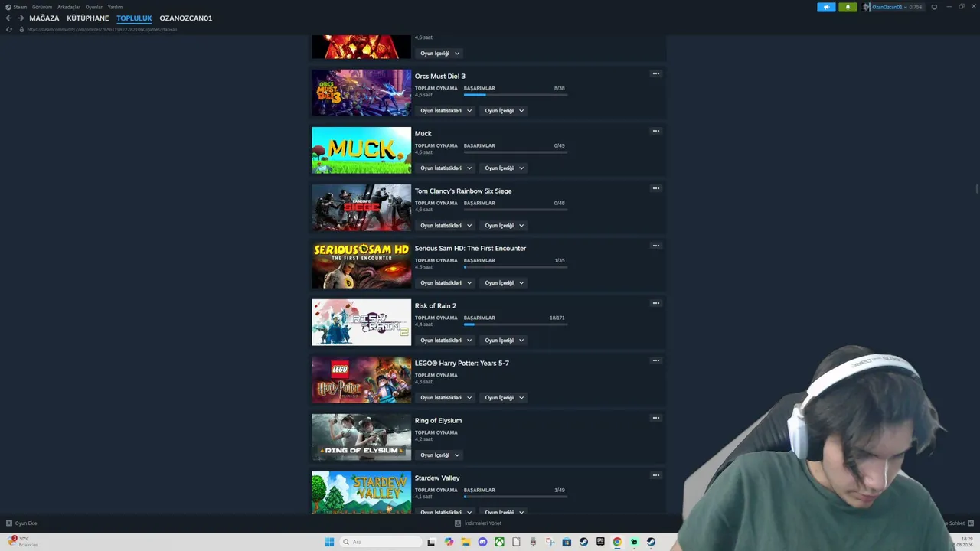The height and width of the screenshot is (551, 980).
Task: Expand Oyun İçeriği for Muck
Action: 505,168
